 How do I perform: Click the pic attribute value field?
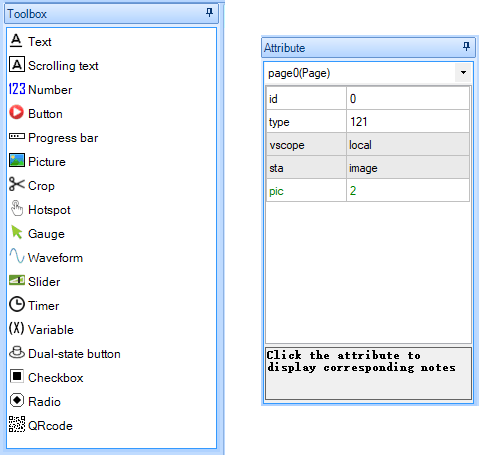pyautogui.click(x=408, y=191)
